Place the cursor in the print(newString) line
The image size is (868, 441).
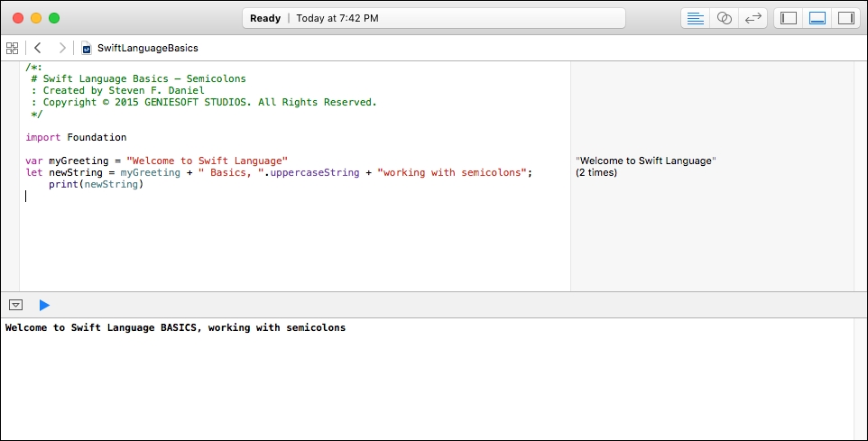pyautogui.click(x=96, y=184)
